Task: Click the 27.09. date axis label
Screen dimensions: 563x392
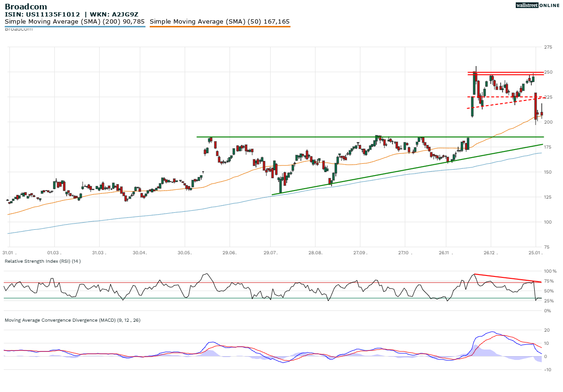Action: coord(360,252)
